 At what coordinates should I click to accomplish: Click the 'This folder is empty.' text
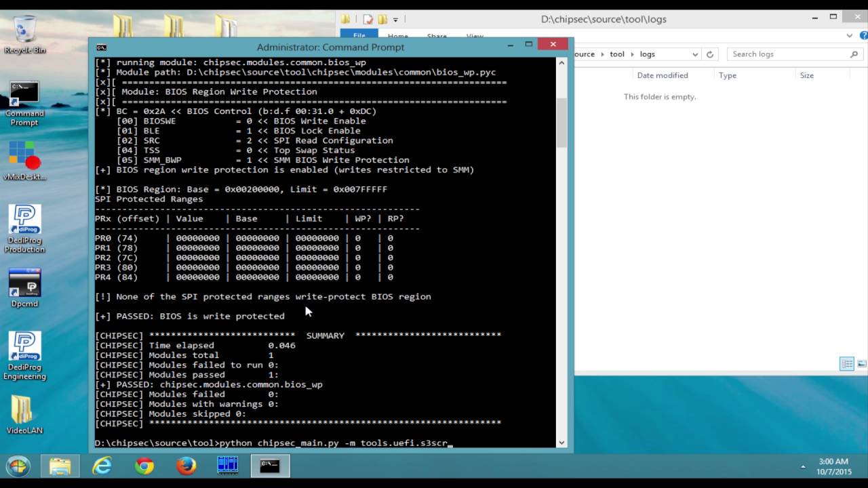660,97
